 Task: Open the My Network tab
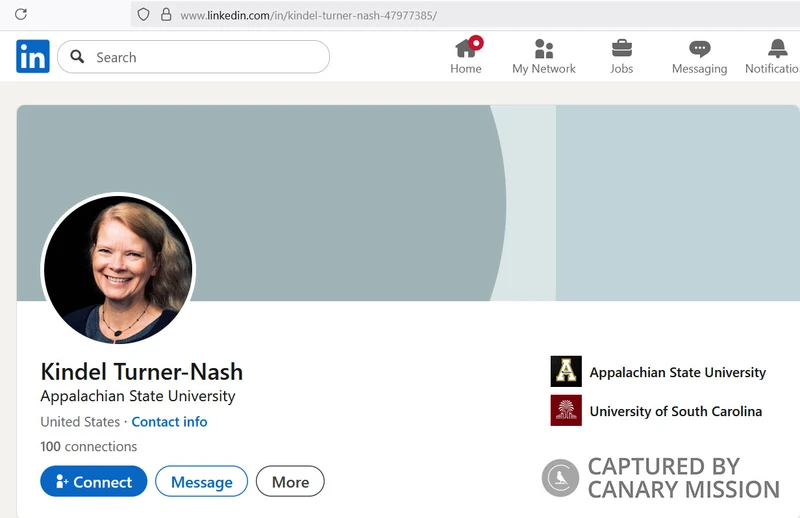click(x=544, y=56)
